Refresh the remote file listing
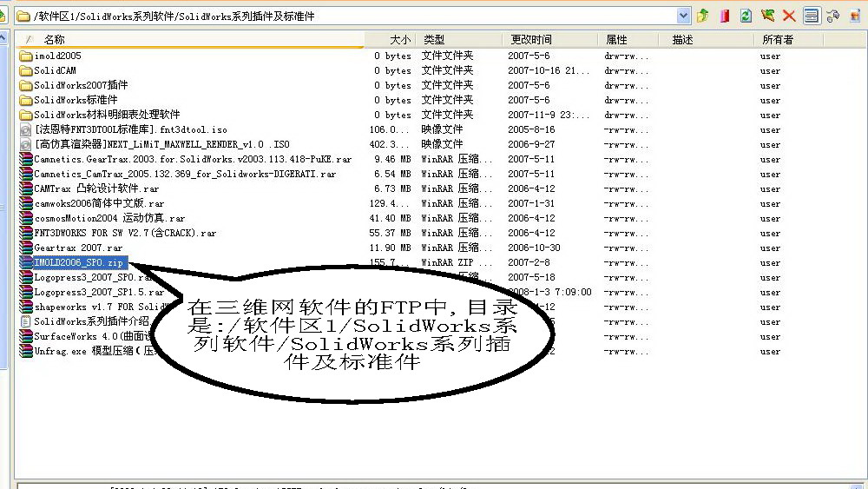Screen dimensions: 868x489 point(746,16)
